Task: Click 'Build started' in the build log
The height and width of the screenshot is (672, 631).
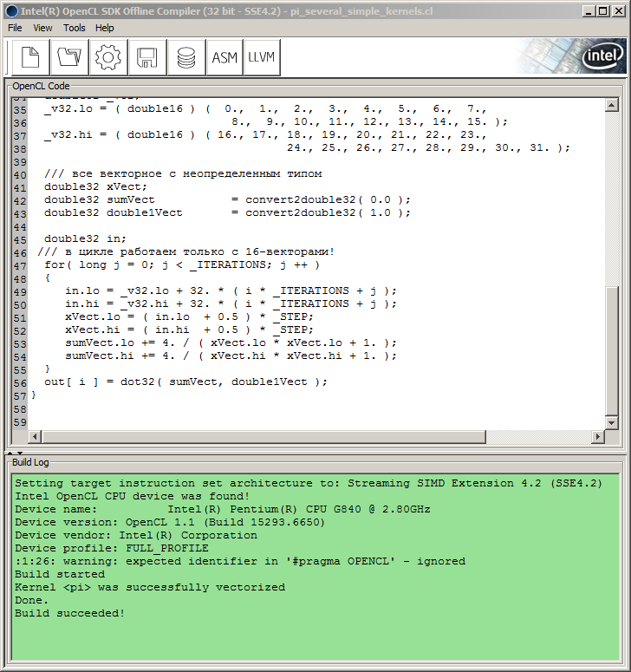Action: [60, 574]
